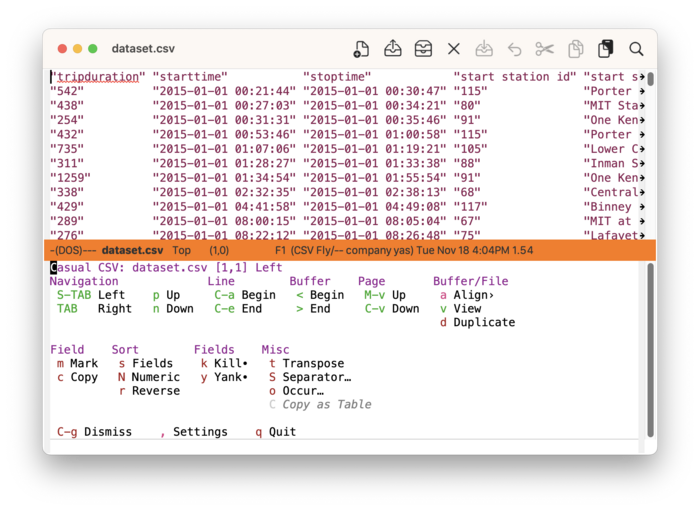Image resolution: width=700 pixels, height=511 pixels.
Task: Click the CSV Fly mode indicator
Action: point(312,250)
